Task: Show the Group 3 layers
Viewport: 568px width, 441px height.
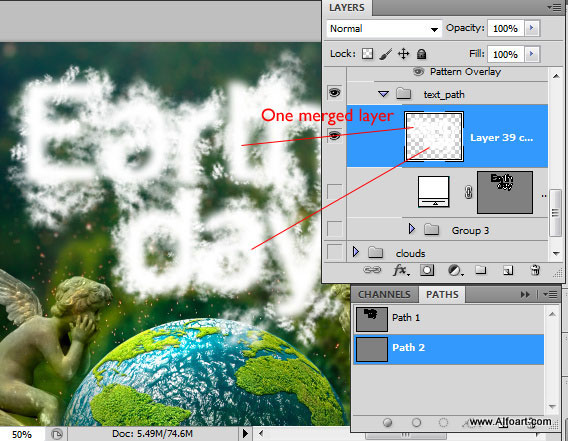Action: coord(334,229)
